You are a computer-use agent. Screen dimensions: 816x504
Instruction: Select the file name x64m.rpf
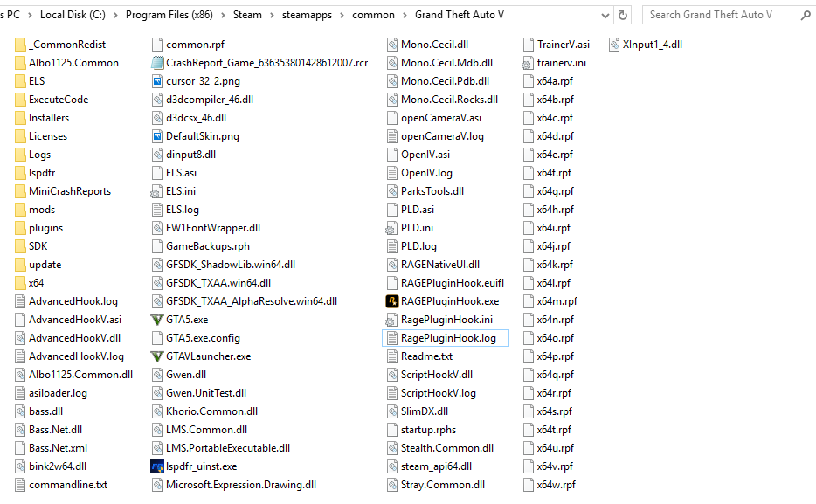click(x=557, y=301)
